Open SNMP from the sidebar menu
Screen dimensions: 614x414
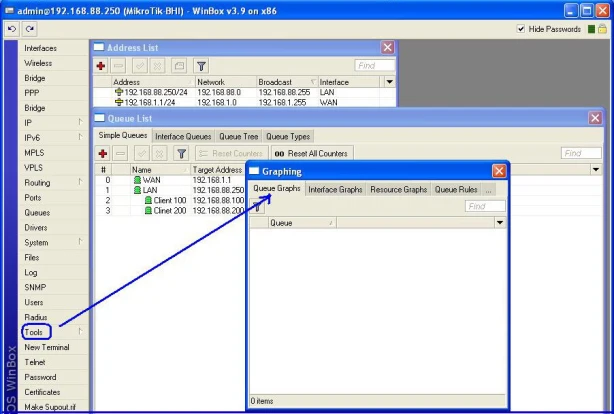pyautogui.click(x=35, y=287)
